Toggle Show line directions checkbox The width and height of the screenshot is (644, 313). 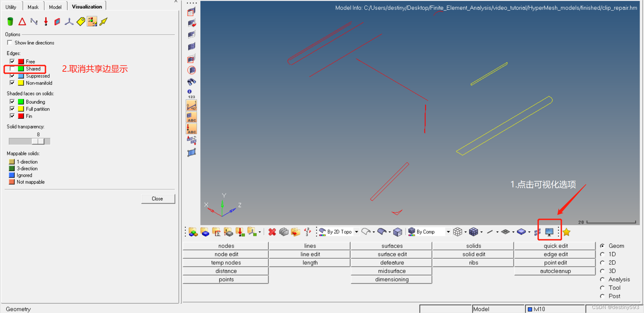coord(10,43)
